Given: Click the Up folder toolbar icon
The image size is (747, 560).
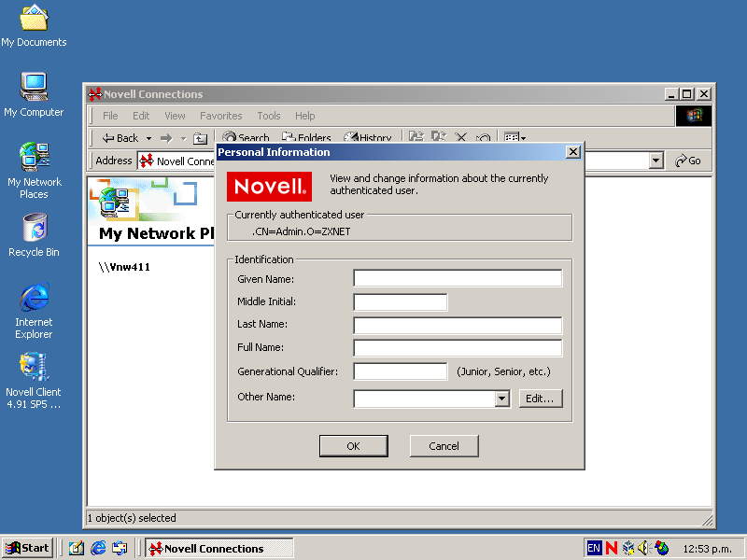Looking at the screenshot, I should [x=200, y=138].
